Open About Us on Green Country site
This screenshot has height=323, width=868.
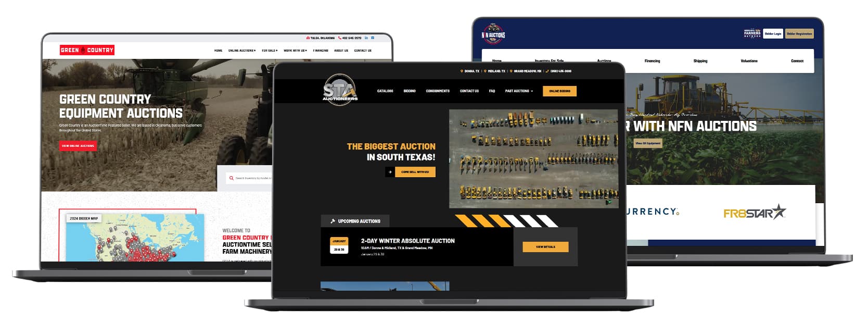(341, 51)
